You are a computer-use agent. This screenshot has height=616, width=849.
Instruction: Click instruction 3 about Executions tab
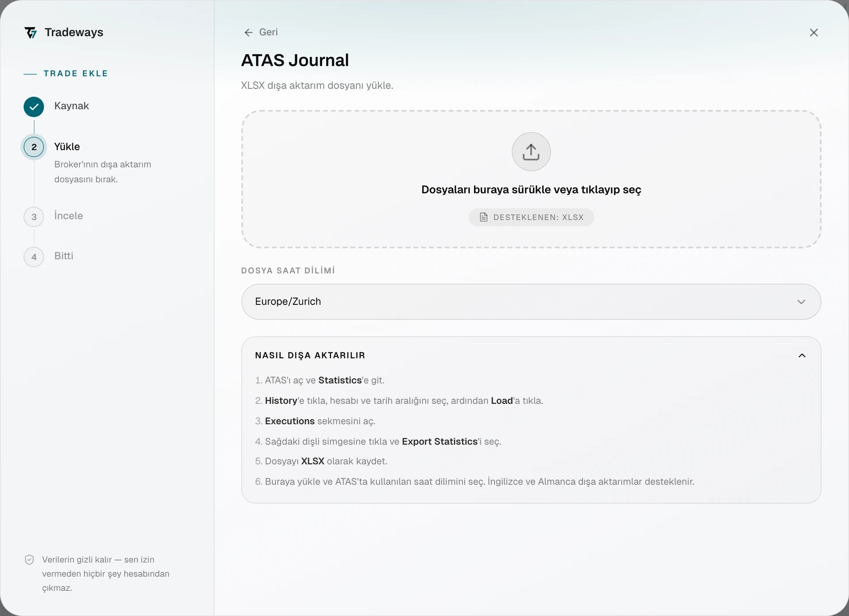coord(315,421)
